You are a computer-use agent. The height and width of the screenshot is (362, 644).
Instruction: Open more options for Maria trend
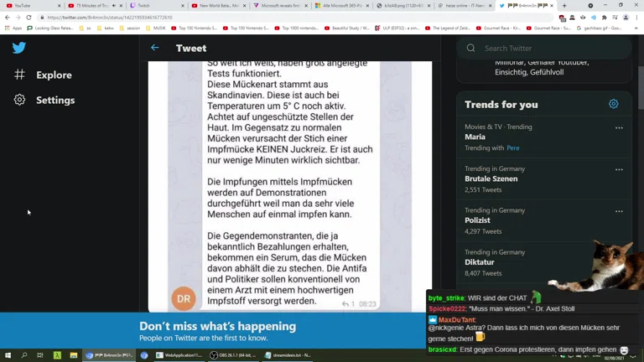[619, 128]
